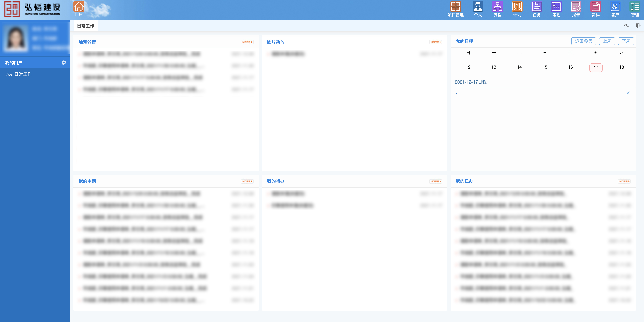The width and height of the screenshot is (644, 322).
Task: Open the 管理 management module
Action: pos(635,9)
